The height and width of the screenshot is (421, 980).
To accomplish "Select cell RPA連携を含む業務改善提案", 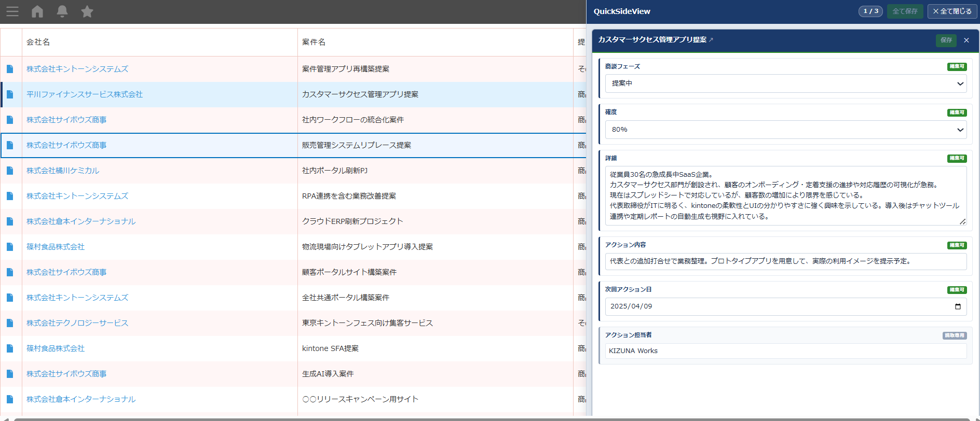I will (x=435, y=196).
